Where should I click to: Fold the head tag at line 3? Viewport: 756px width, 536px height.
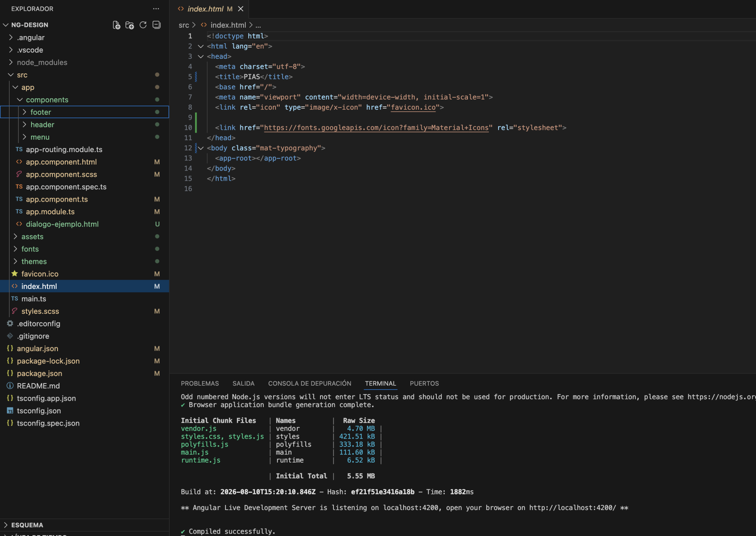tap(201, 56)
